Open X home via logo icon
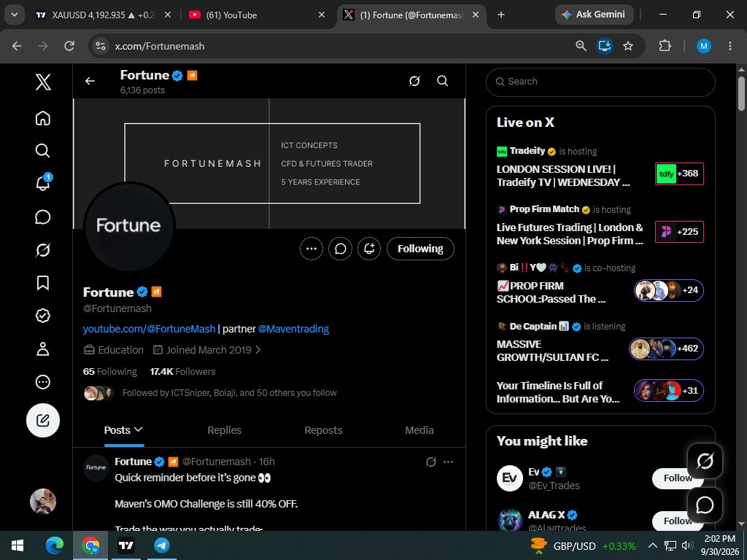This screenshot has width=747, height=560. (43, 82)
